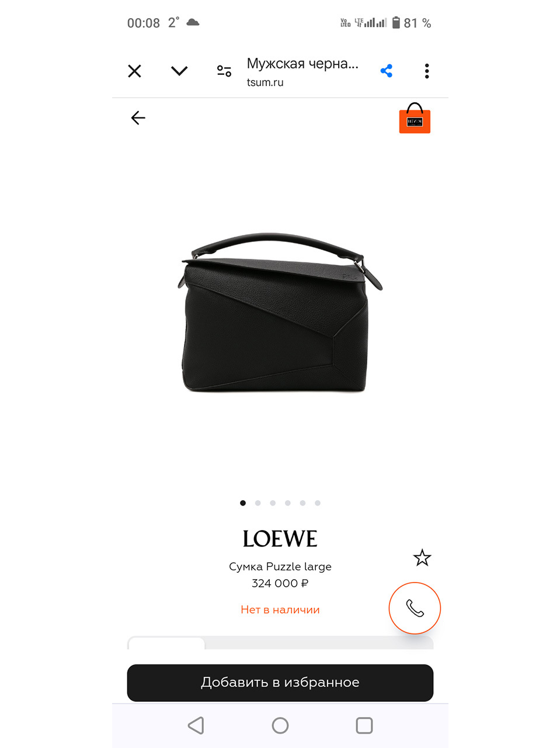Select the second image carousel dot

click(x=258, y=503)
